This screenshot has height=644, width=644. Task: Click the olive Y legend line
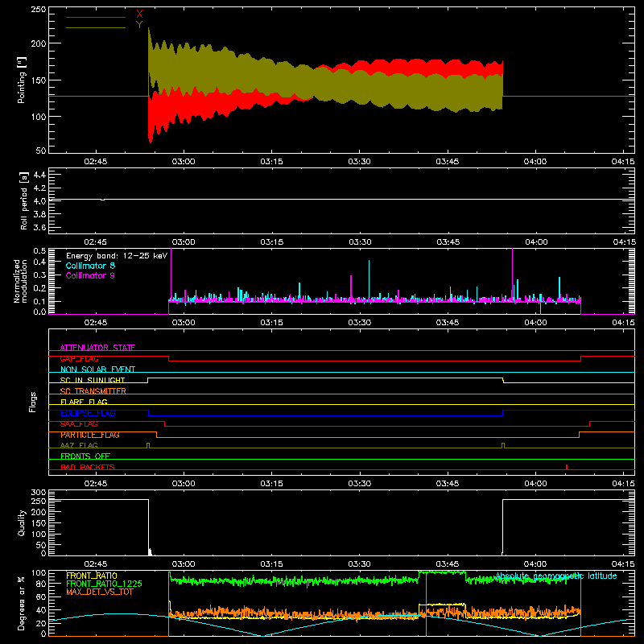click(96, 28)
